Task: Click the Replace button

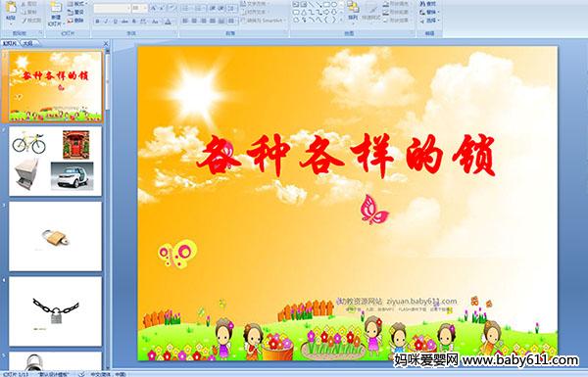Action: [x=428, y=12]
